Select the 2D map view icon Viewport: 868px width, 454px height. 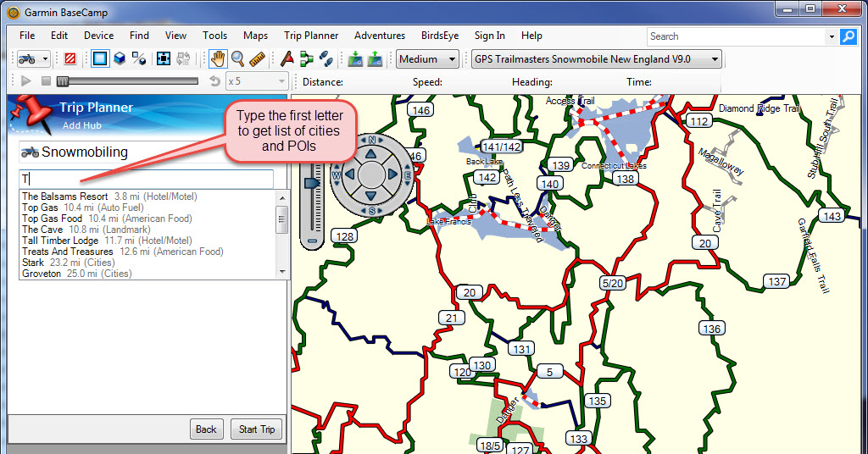(100, 58)
